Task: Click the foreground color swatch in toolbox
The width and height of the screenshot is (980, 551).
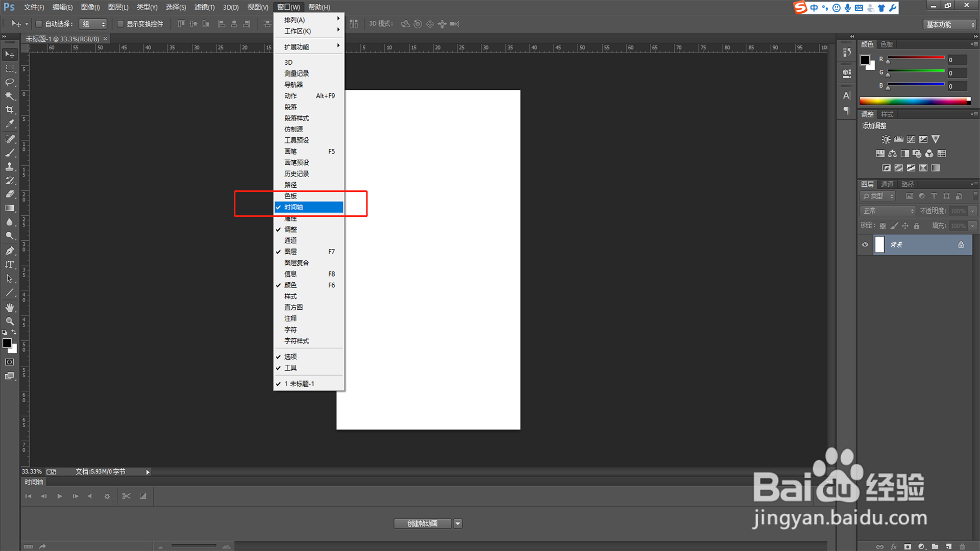Action: click(7, 343)
